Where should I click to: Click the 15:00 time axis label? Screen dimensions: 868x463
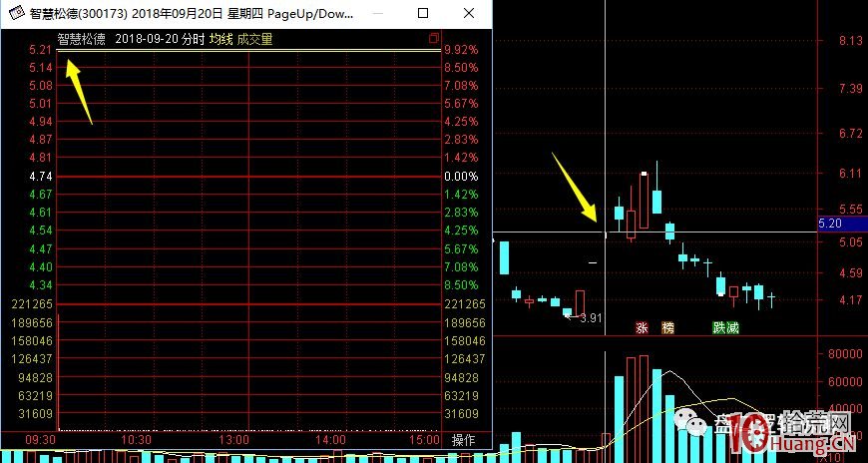pyautogui.click(x=425, y=440)
